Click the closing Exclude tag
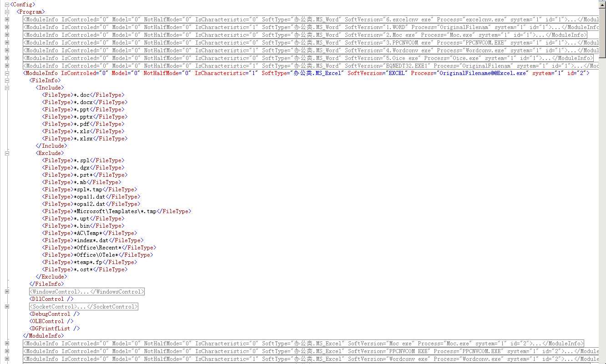Screen dimensions: 606x364 click(x=51, y=277)
